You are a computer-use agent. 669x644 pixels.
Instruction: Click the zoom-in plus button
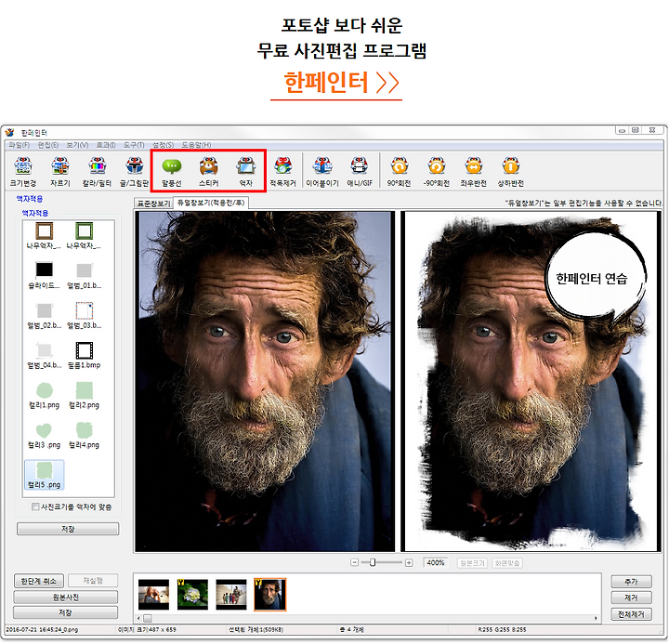pos(408,562)
